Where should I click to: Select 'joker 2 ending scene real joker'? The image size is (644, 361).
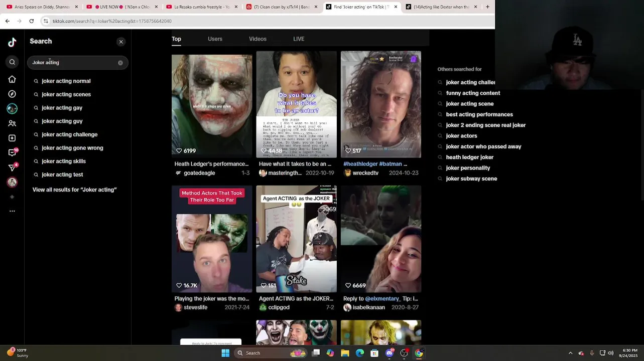[x=485, y=125]
